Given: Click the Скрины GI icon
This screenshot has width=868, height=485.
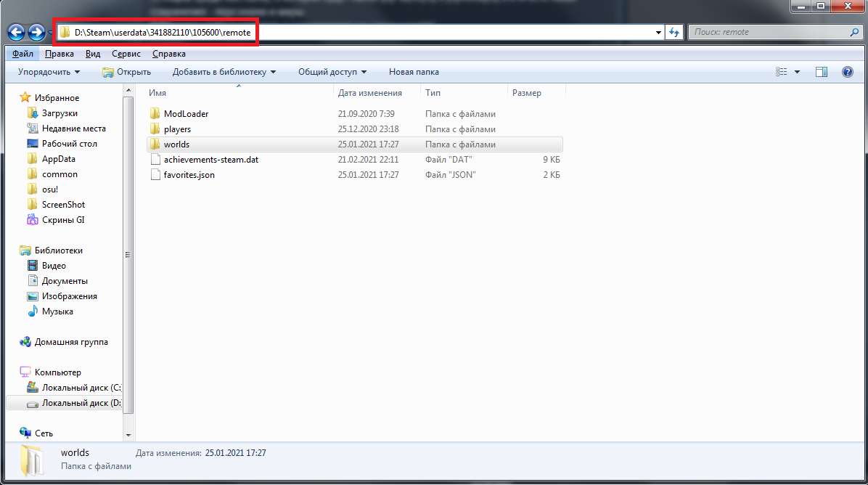Looking at the screenshot, I should (x=33, y=220).
